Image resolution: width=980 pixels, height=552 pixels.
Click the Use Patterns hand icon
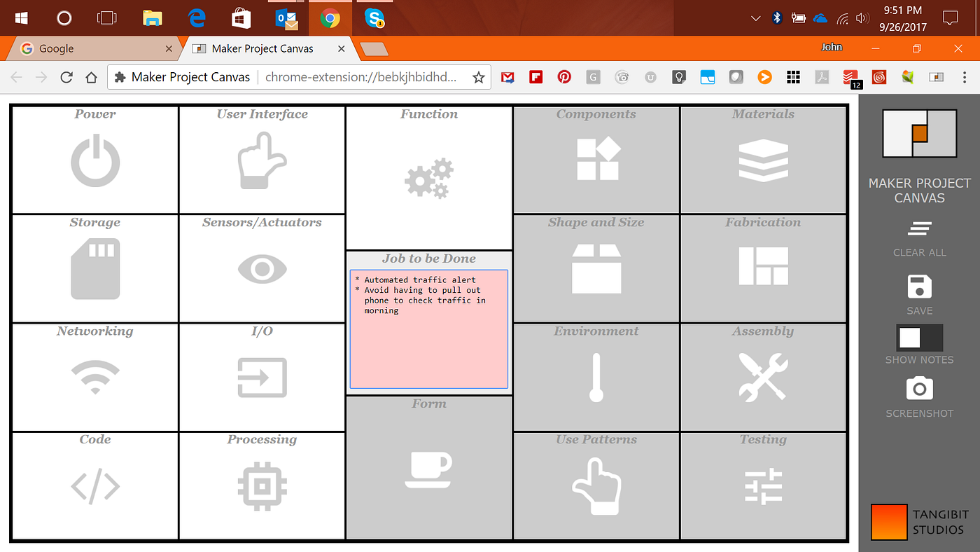596,486
